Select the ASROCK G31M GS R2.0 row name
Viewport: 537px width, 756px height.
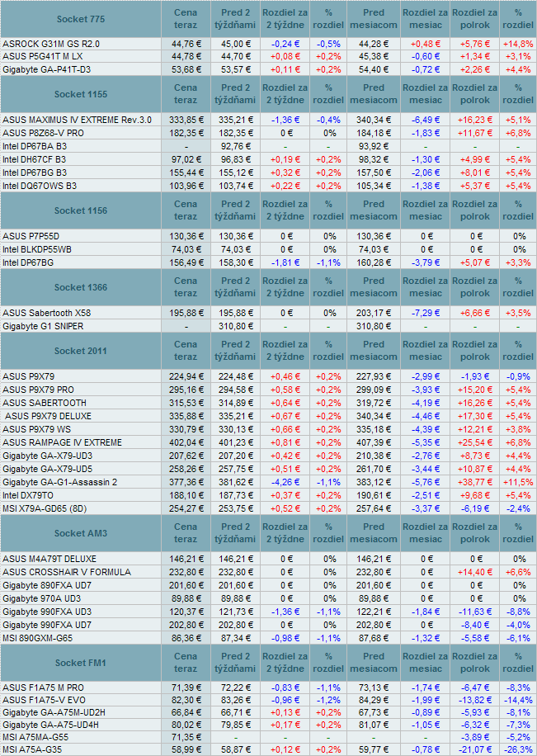[51, 44]
